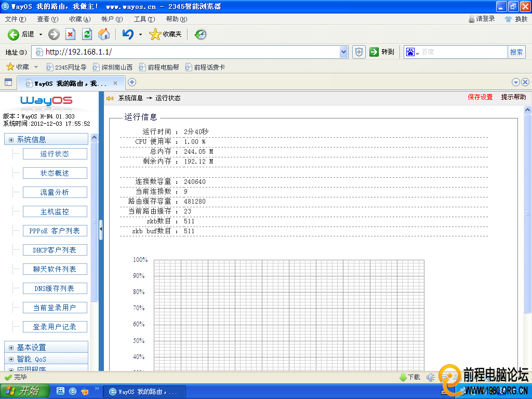Click the browser Back arrow icon

(x=14, y=34)
